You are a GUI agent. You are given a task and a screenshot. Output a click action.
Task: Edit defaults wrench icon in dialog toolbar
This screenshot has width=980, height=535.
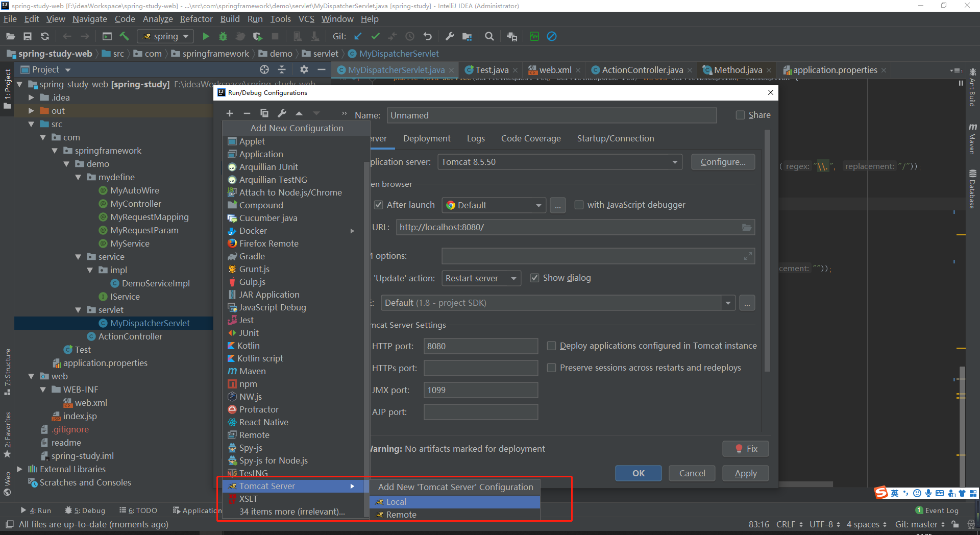(282, 113)
